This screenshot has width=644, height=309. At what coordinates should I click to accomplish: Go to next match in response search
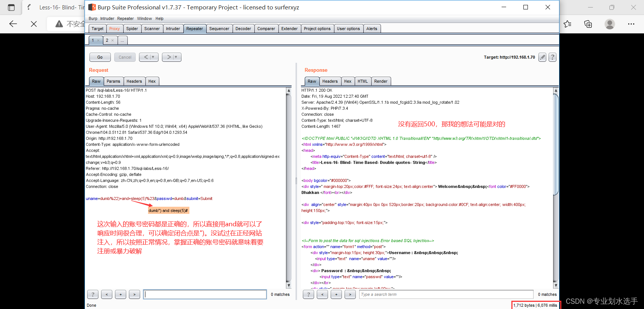click(x=350, y=294)
